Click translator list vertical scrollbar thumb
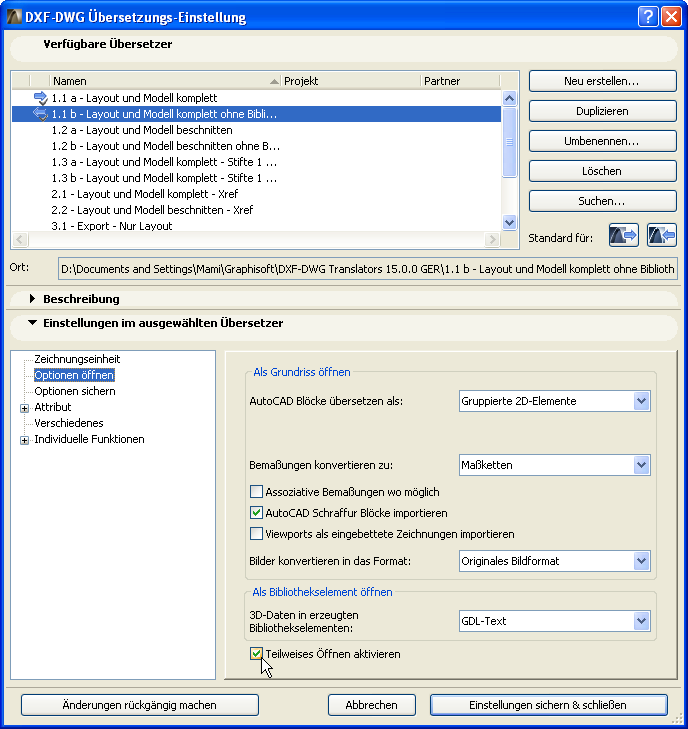Image resolution: width=688 pixels, height=729 pixels. point(509,142)
